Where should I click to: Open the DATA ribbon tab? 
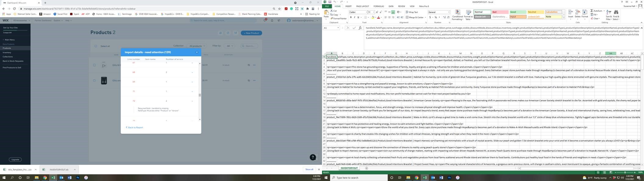[391, 6]
